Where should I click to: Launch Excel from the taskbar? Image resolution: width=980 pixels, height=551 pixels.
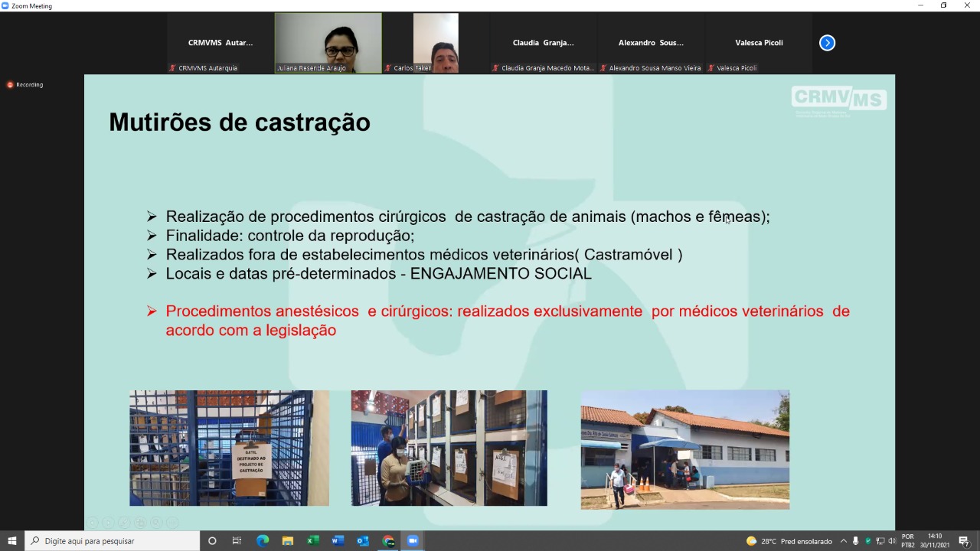[x=313, y=541]
